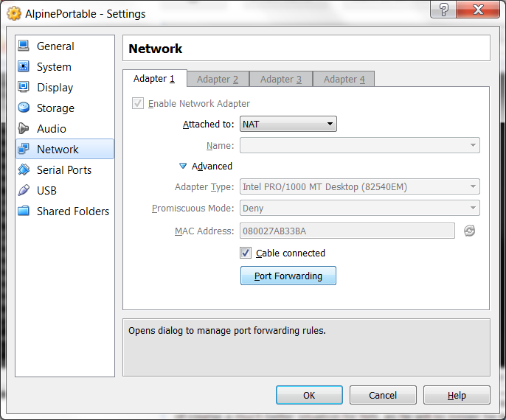Open Display settings category

tap(65, 88)
